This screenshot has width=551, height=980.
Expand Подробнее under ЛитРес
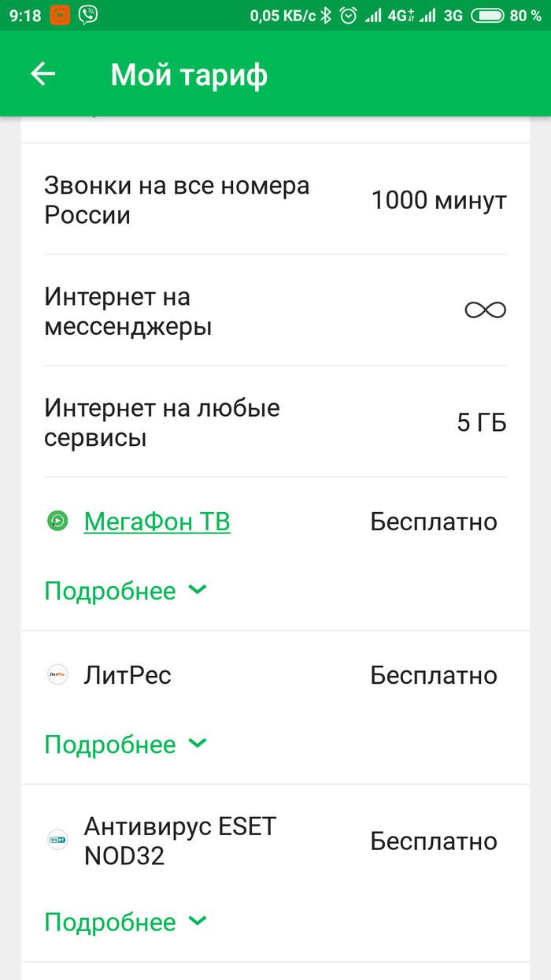110,744
